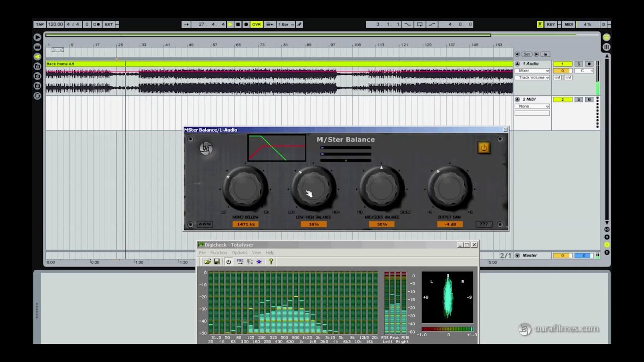Click the Low-High Balance knob
This screenshot has width=644, height=362.
coord(313,188)
